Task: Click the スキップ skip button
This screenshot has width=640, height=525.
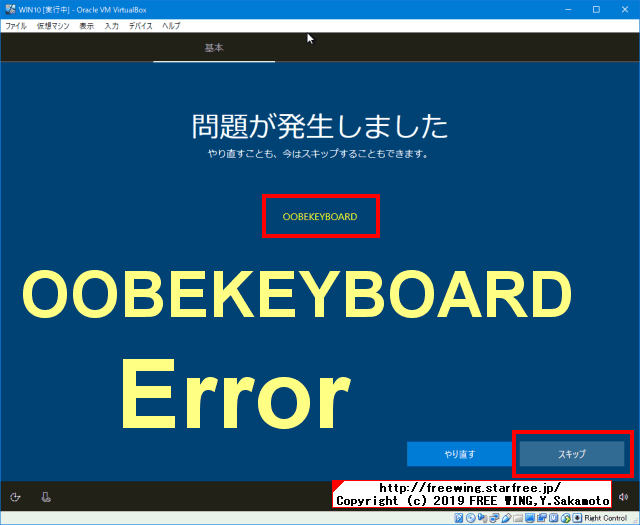Action: pyautogui.click(x=572, y=454)
